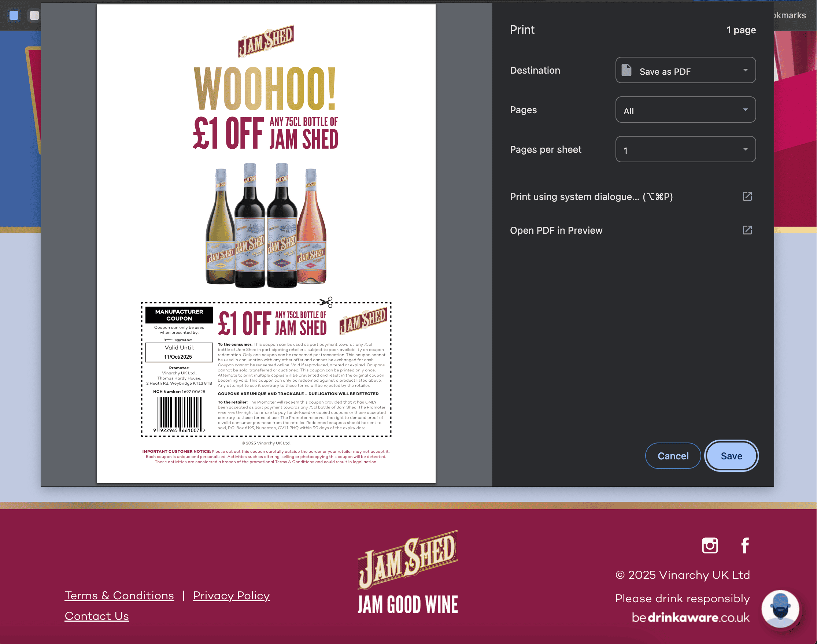Screen dimensions: 817x644
Task: Click the coupon barcode in the print preview
Action: coord(180,414)
